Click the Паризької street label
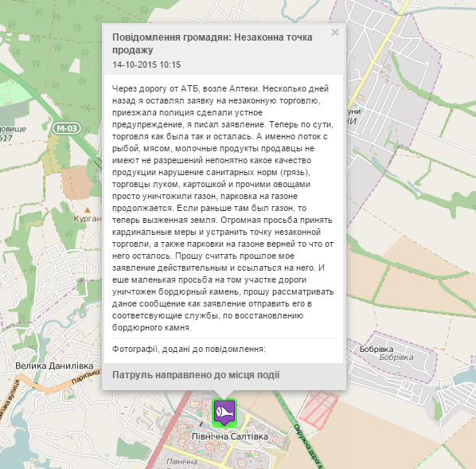Screen dimensions: 476x469 pyautogui.click(x=86, y=377)
